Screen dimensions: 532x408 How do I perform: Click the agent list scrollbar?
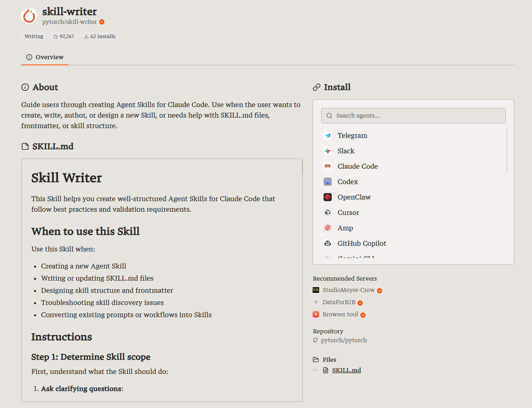[507, 151]
